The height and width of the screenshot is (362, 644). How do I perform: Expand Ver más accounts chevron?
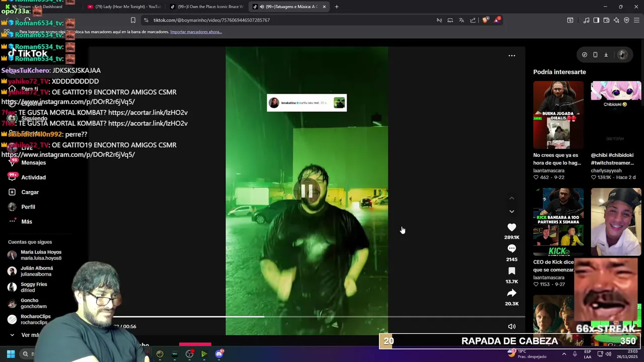(12, 335)
